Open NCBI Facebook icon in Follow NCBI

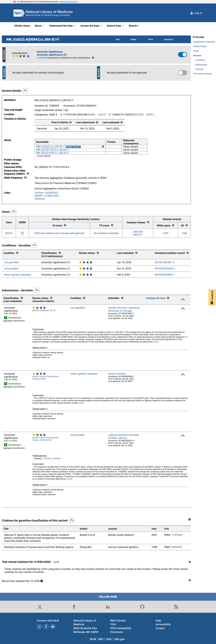coord(74,607)
